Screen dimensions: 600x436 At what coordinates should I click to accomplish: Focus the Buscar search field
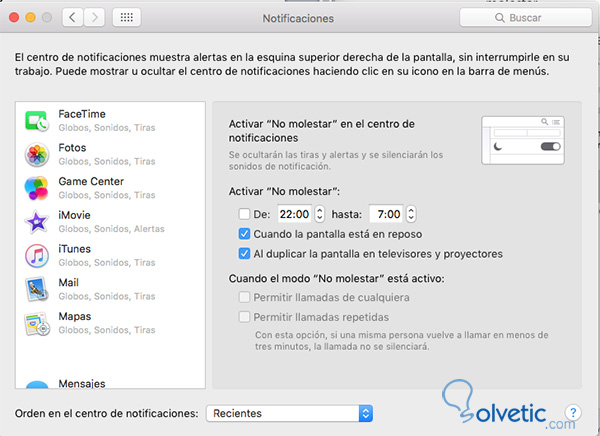tap(525, 18)
